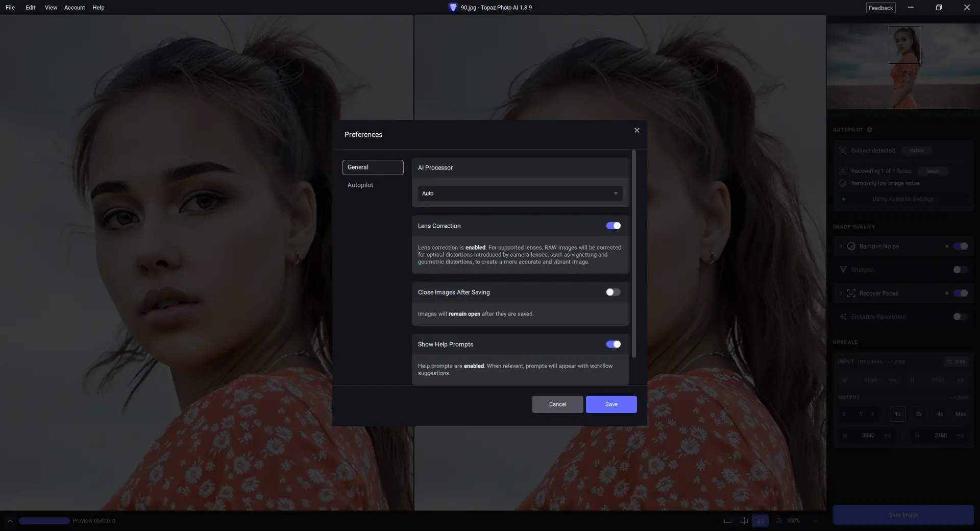The height and width of the screenshot is (531, 980).
Task: Open the View menu
Action: click(51, 8)
